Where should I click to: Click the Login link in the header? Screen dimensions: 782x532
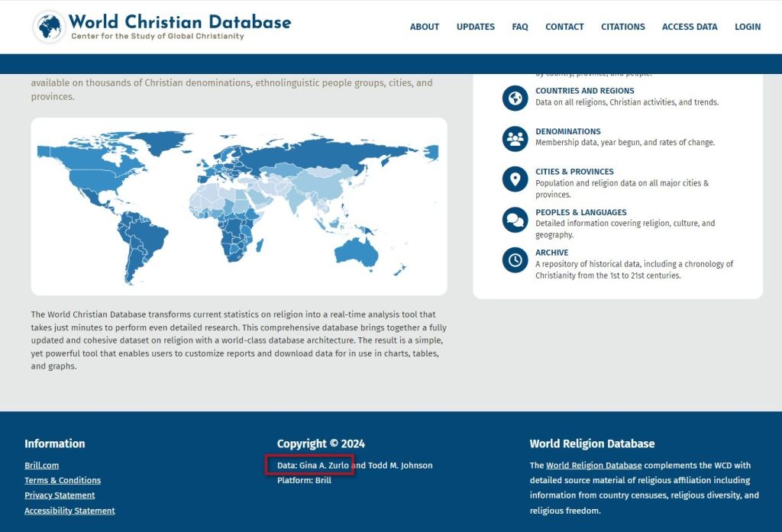[748, 27]
